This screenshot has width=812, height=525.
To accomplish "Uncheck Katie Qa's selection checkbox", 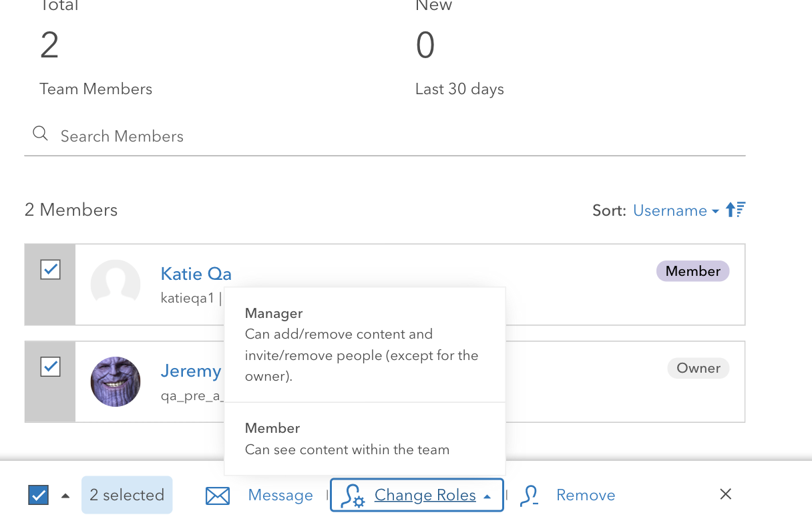I will pyautogui.click(x=49, y=269).
